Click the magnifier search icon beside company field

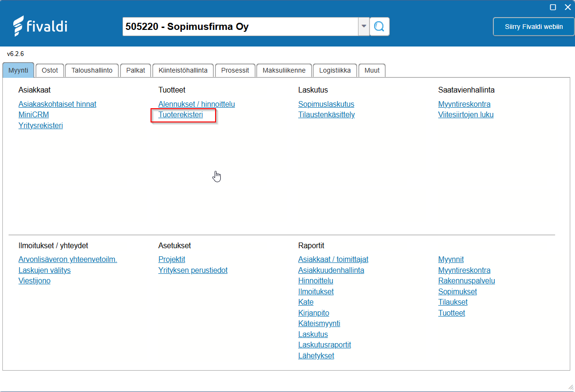tap(379, 27)
